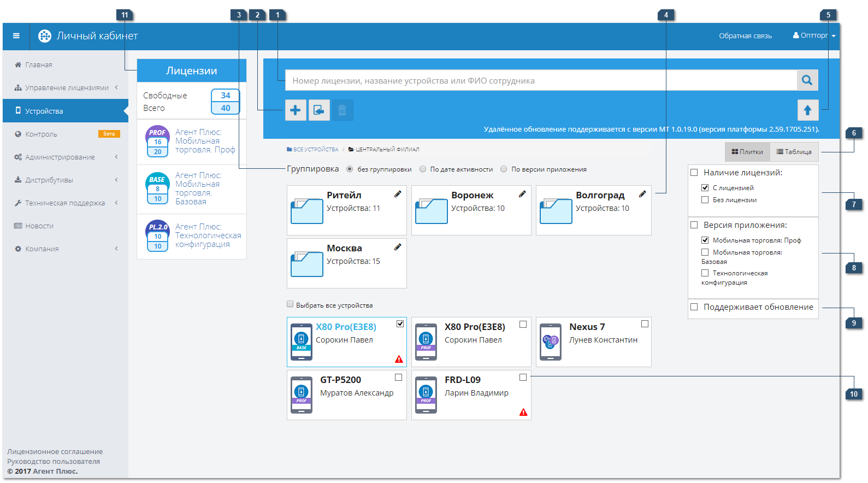Click the trash delete button

click(343, 110)
